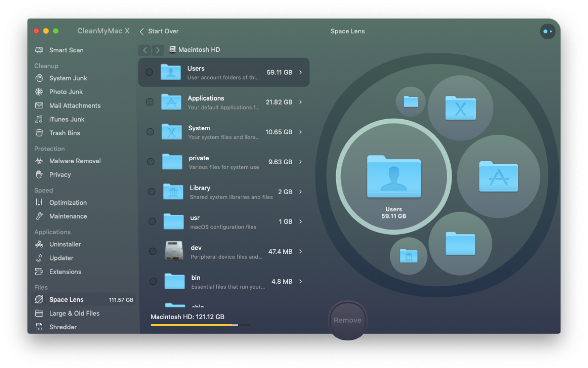Click the Mail Attachments envelope icon
588x368 pixels.
(39, 106)
